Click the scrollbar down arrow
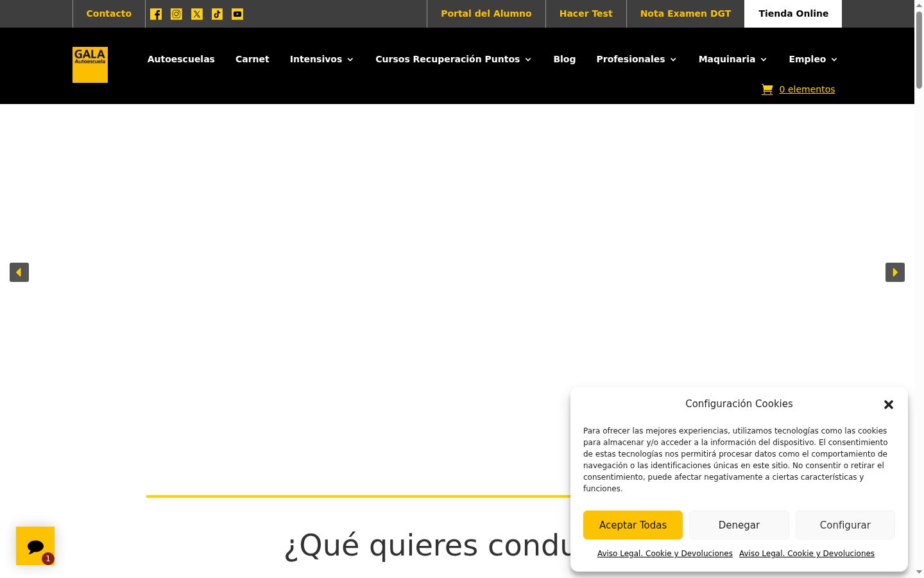 click(x=919, y=572)
